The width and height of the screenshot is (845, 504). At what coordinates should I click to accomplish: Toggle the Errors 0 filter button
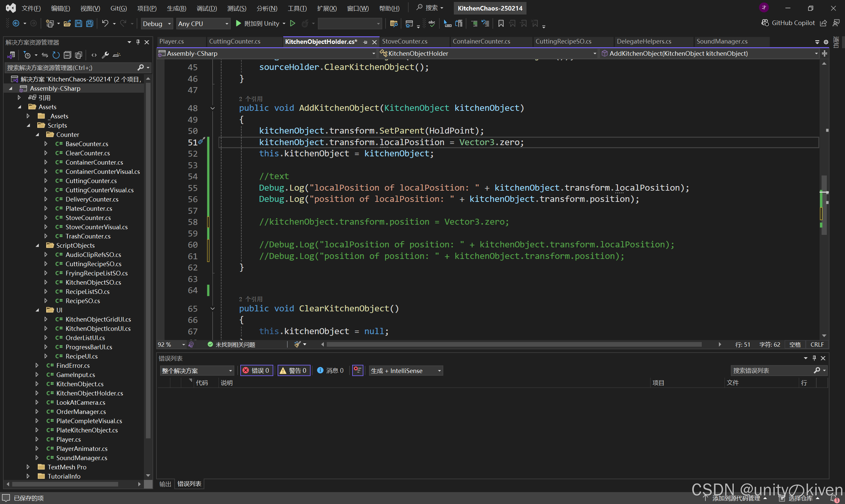(x=256, y=370)
